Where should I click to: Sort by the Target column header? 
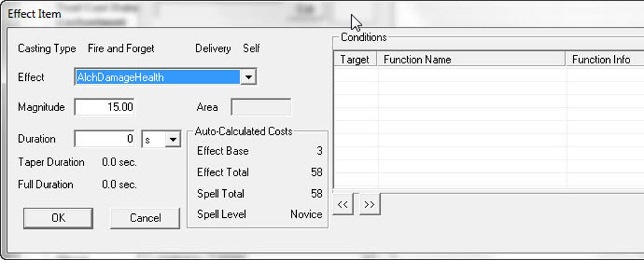(355, 59)
